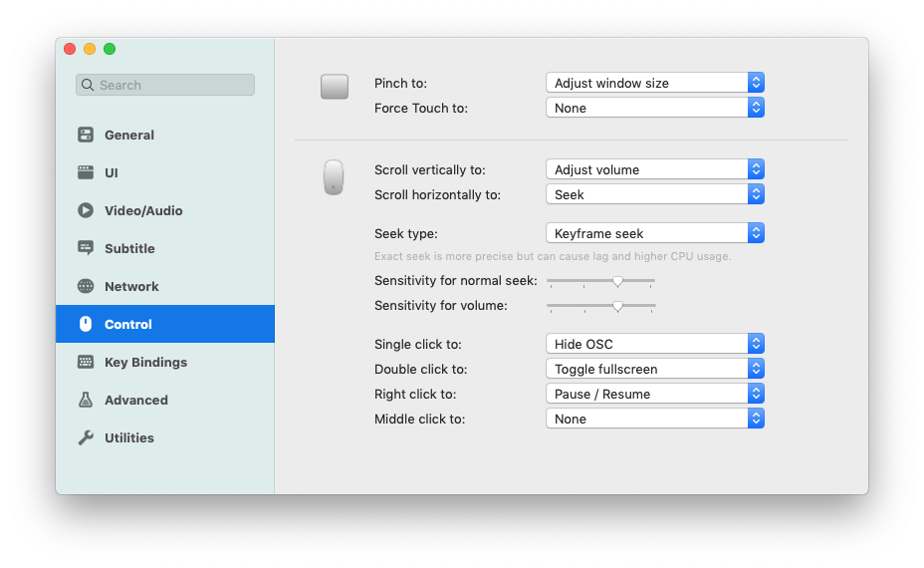Click the Subtitle speech bubble icon
The image size is (924, 568).
pyautogui.click(x=86, y=248)
